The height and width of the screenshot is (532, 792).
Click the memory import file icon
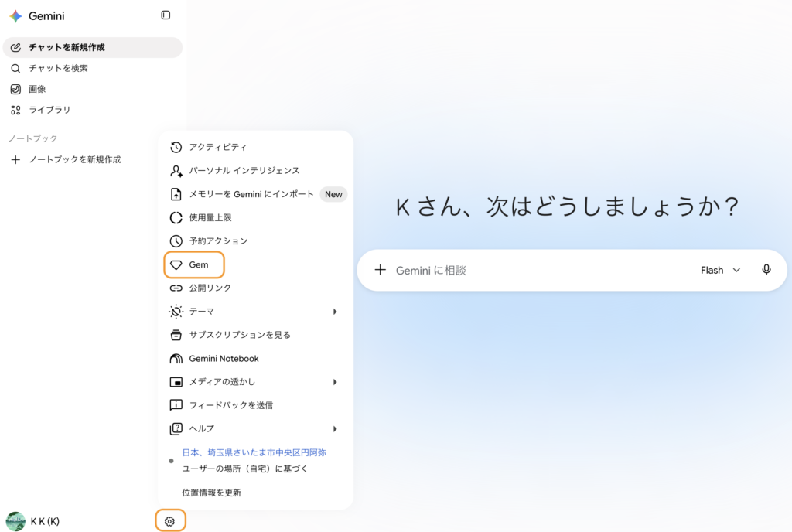(x=176, y=194)
